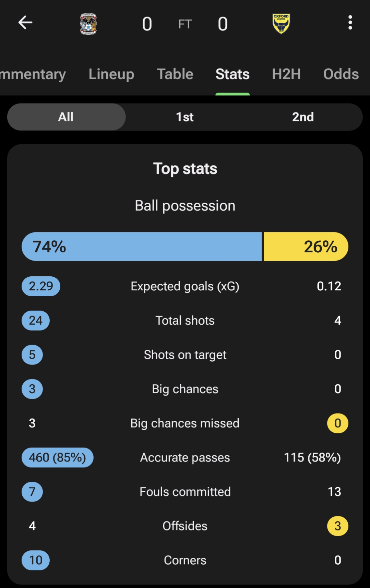Filter stats to 2nd half
Image resolution: width=370 pixels, height=588 pixels.
tap(303, 117)
